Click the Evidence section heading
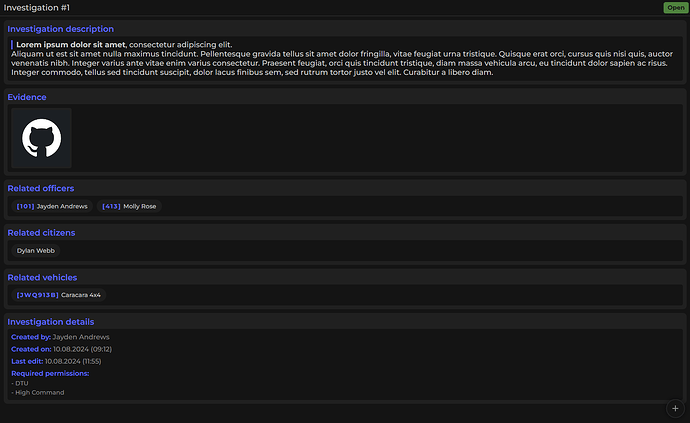The image size is (690, 423). [x=27, y=97]
